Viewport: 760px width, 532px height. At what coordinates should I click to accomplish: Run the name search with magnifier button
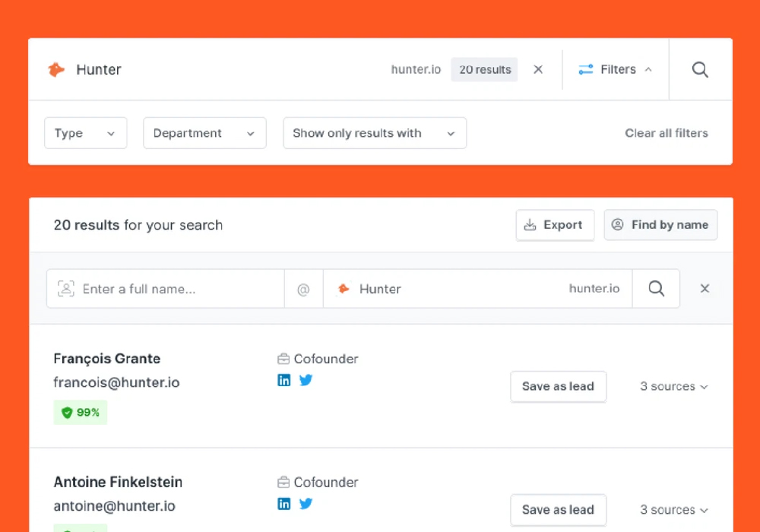tap(656, 289)
